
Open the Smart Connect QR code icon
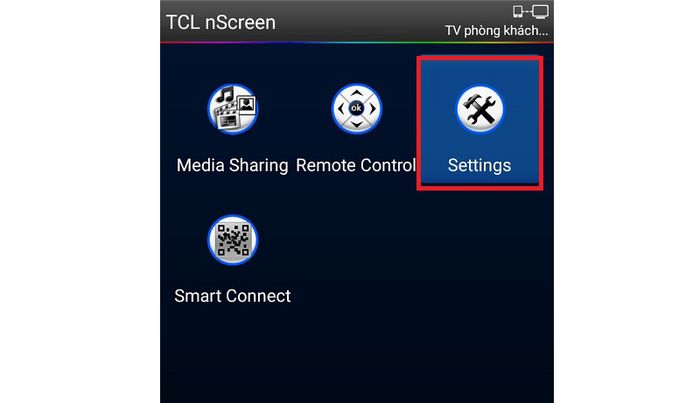tap(233, 240)
